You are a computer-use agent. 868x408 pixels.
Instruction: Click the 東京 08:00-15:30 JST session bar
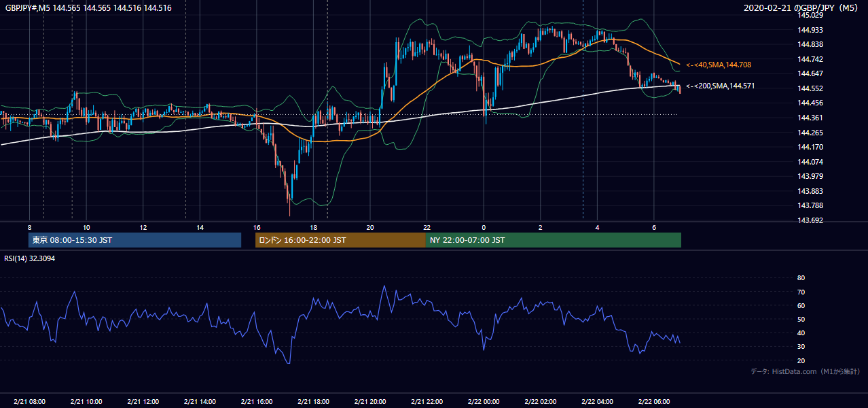click(x=135, y=240)
